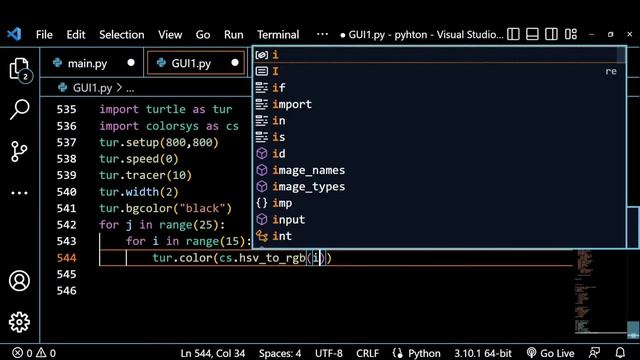
Task: Open the Edit menu
Action: (76, 35)
